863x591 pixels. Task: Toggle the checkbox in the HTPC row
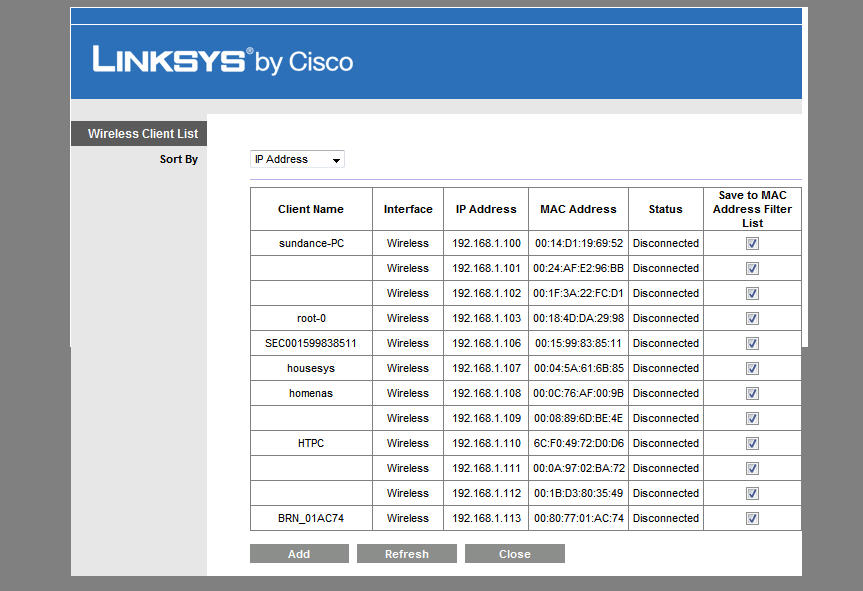(x=752, y=443)
